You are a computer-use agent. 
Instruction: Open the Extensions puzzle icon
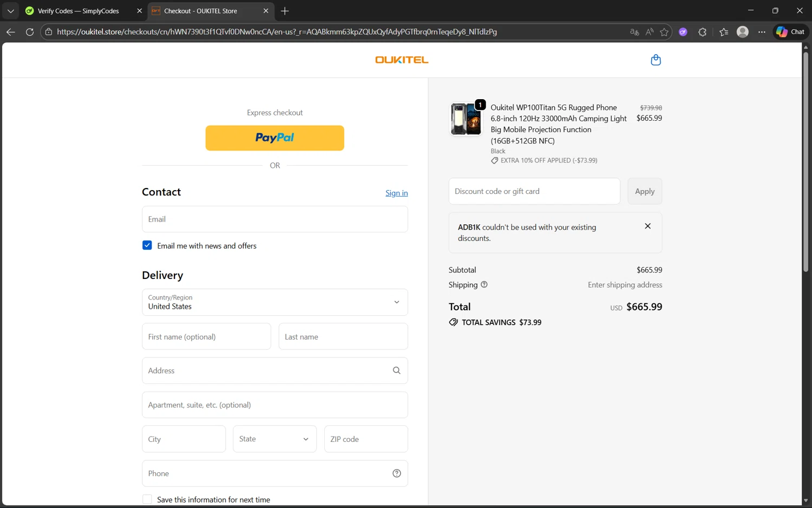703,32
